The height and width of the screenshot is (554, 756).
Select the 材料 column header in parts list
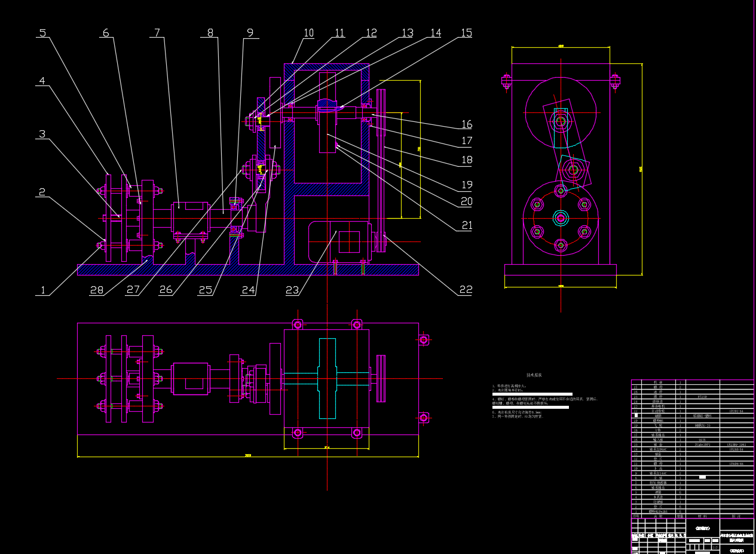702,516
